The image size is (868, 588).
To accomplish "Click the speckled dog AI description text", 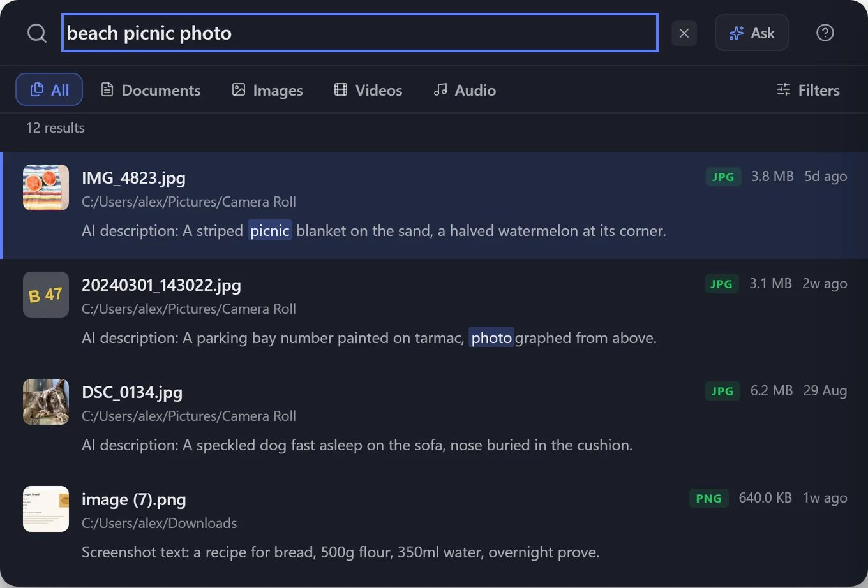I will tap(357, 445).
